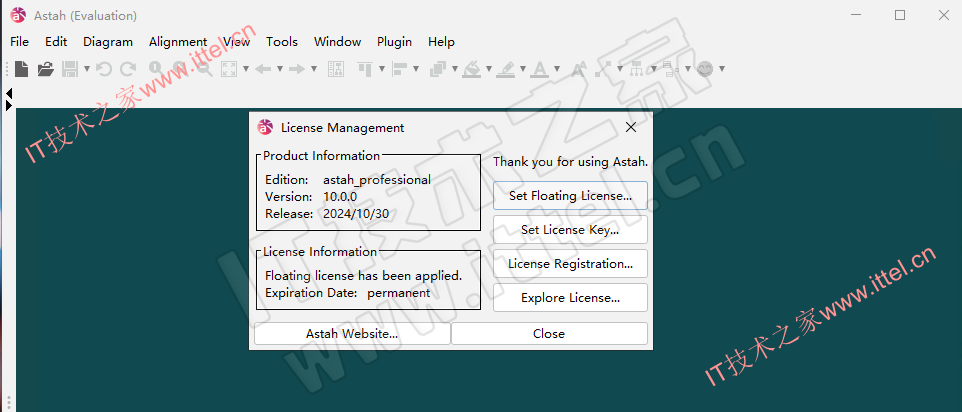962x412 pixels.
Task: Click the Set License Key button
Action: pyautogui.click(x=570, y=230)
